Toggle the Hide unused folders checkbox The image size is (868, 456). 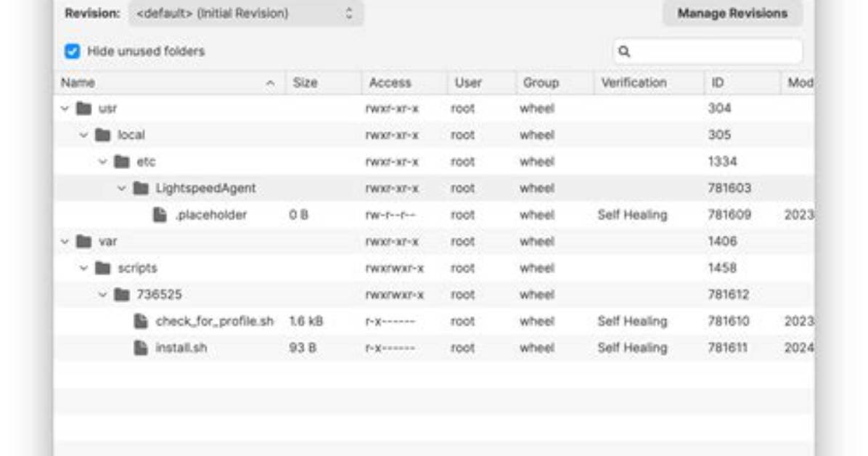point(72,52)
